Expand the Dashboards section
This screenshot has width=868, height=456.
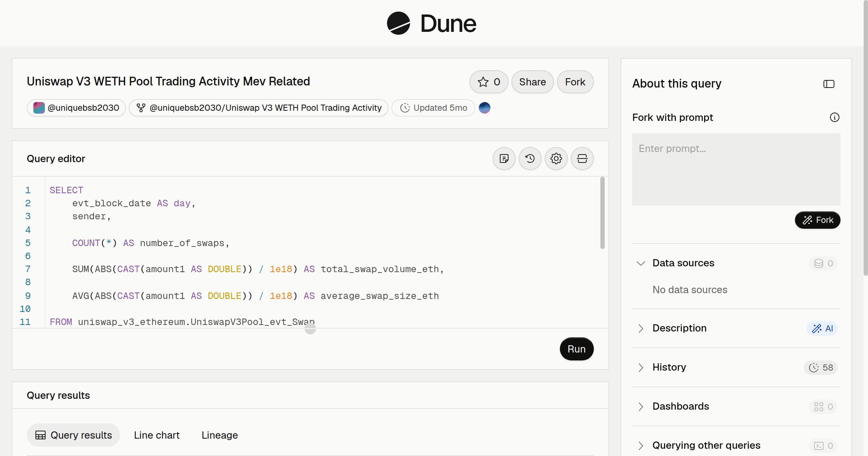tap(641, 406)
